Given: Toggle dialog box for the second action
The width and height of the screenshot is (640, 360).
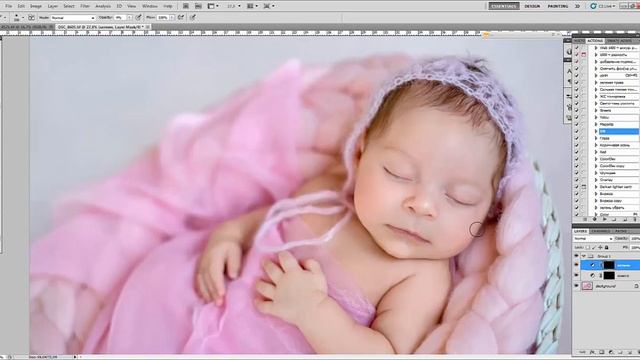Looking at the screenshot, I should pyautogui.click(x=583, y=55).
